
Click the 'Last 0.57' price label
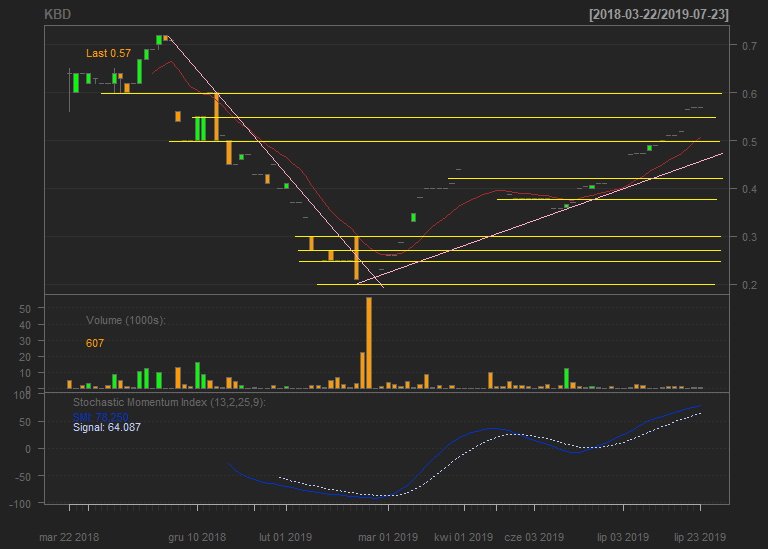click(108, 53)
